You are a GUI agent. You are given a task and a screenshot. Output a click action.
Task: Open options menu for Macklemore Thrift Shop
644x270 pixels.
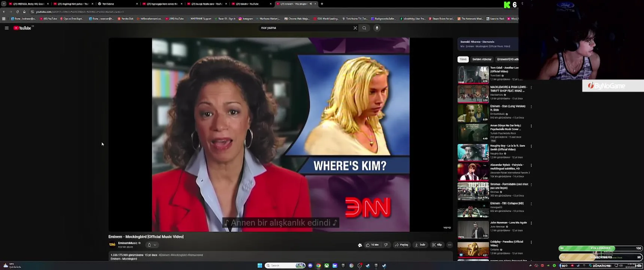531,88
